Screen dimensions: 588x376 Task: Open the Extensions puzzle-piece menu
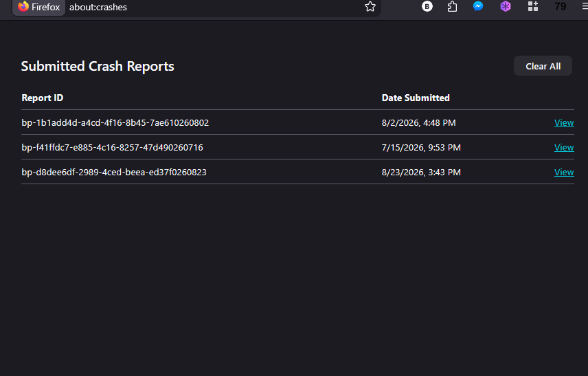[x=452, y=6]
